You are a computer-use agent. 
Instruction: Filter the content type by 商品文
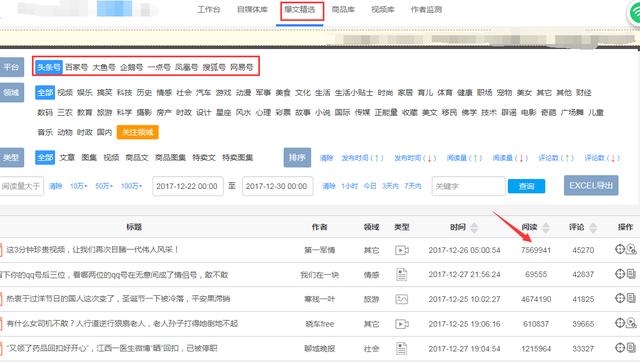(x=137, y=158)
